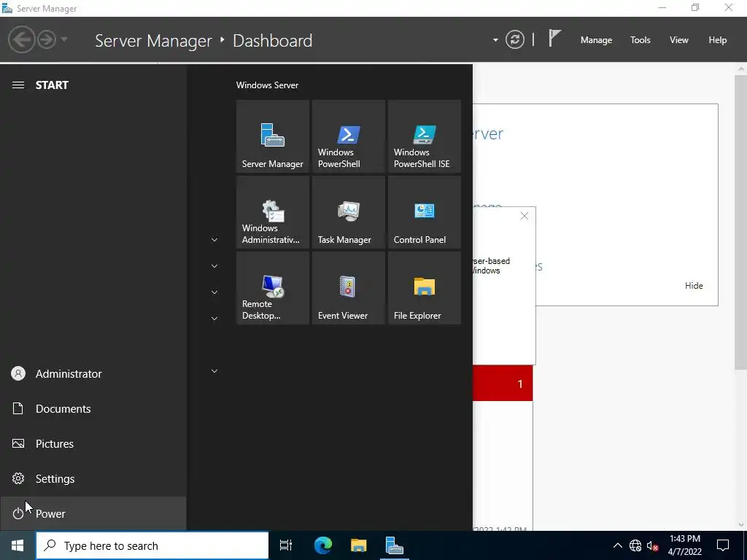The image size is (747, 560).
Task: Open File Explorer from the taskbar
Action: tap(358, 545)
